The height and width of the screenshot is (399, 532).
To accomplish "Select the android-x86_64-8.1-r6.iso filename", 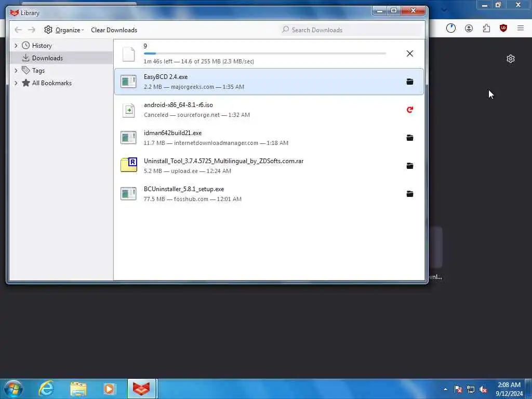I will coord(178,105).
